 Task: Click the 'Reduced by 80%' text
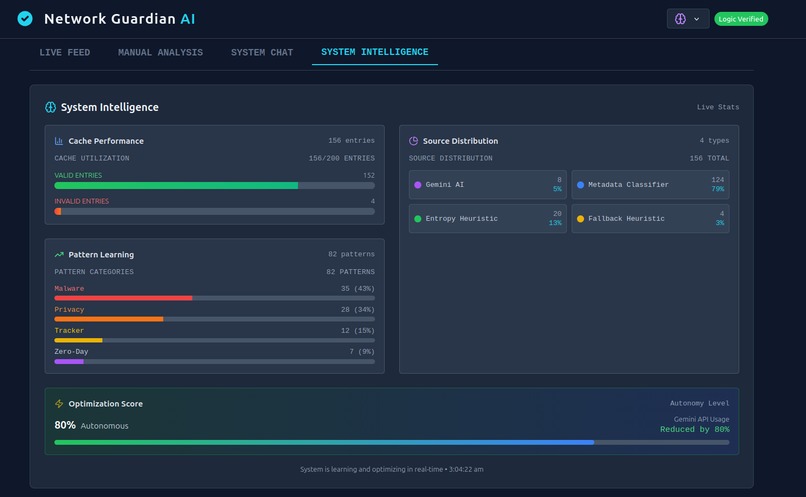pos(694,429)
